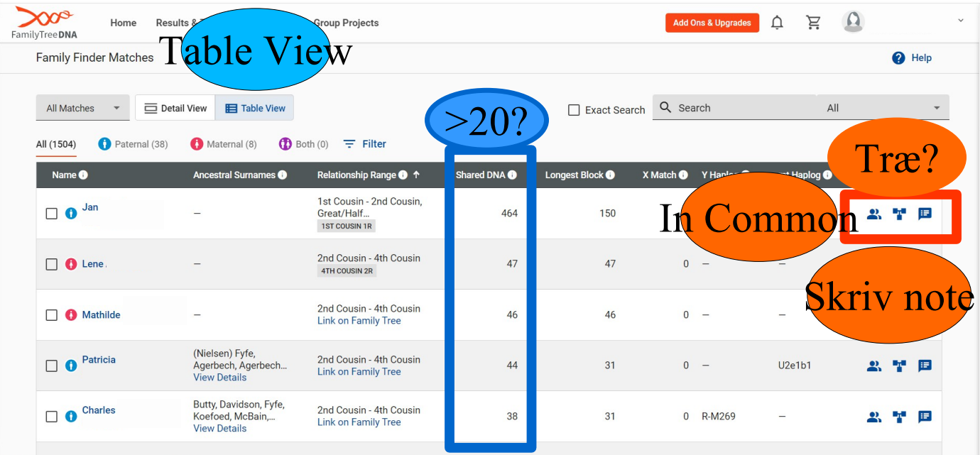Tick the checkbox for Lene

(x=52, y=264)
